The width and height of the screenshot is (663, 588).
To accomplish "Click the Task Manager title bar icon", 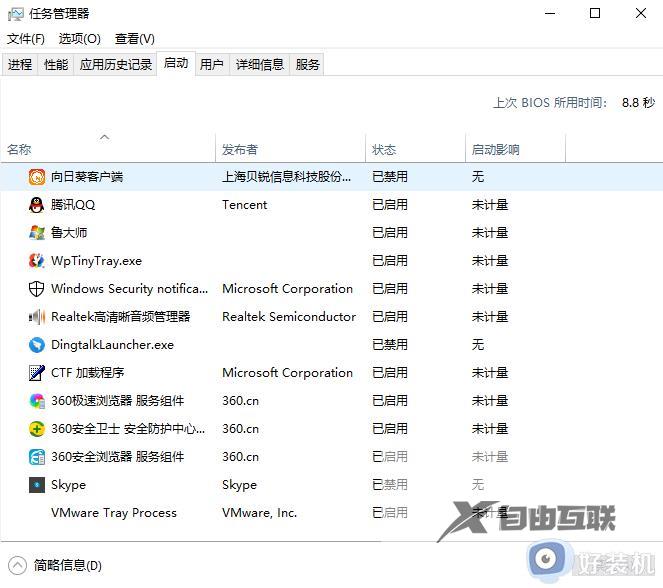I will (16, 14).
